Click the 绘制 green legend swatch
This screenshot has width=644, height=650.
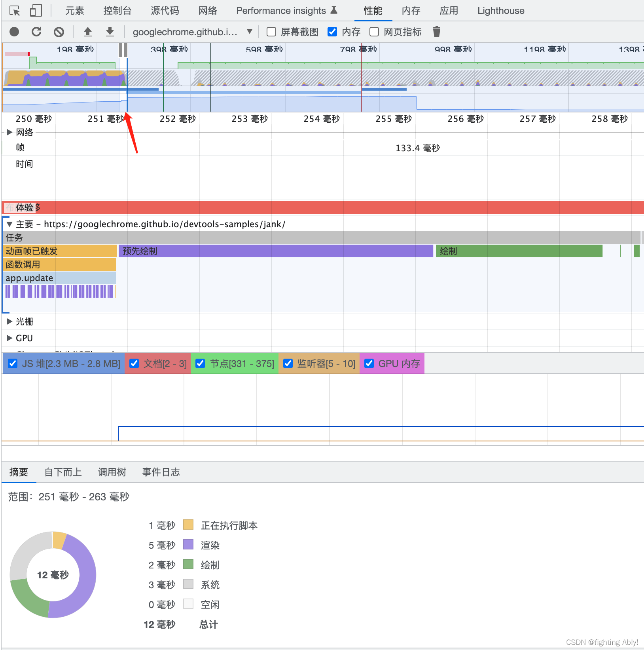(x=188, y=564)
